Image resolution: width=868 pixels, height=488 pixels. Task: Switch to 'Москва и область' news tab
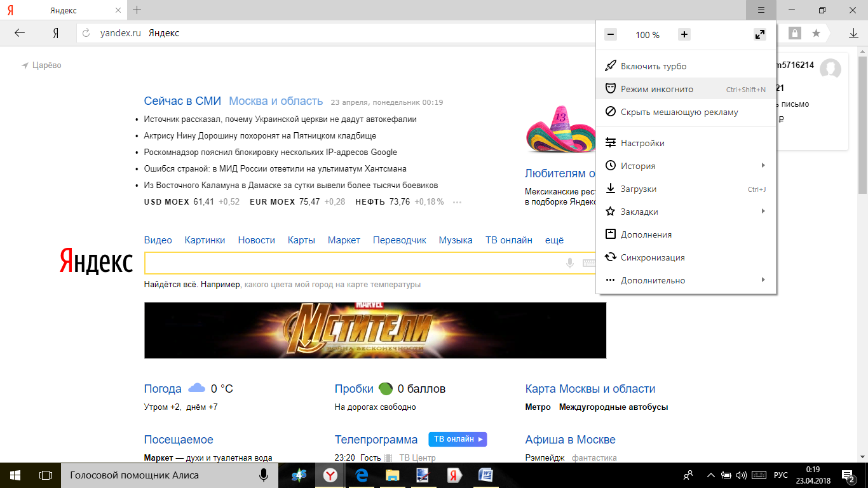(x=276, y=101)
